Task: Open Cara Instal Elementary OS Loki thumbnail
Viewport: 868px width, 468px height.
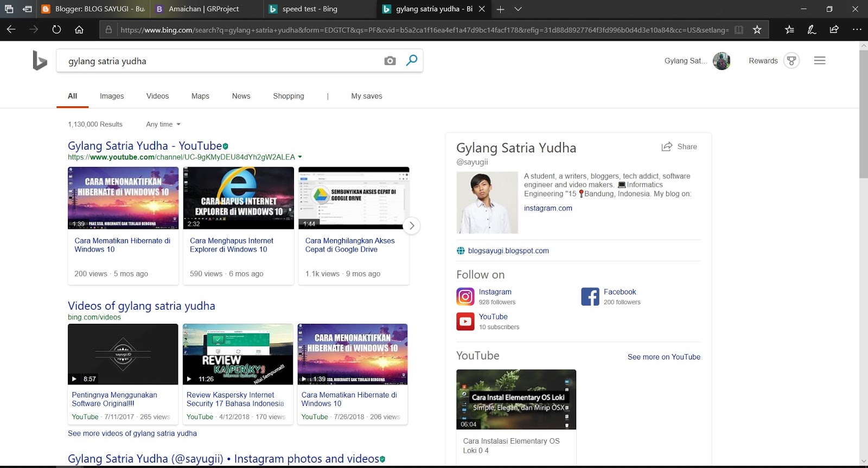Action: coord(516,400)
